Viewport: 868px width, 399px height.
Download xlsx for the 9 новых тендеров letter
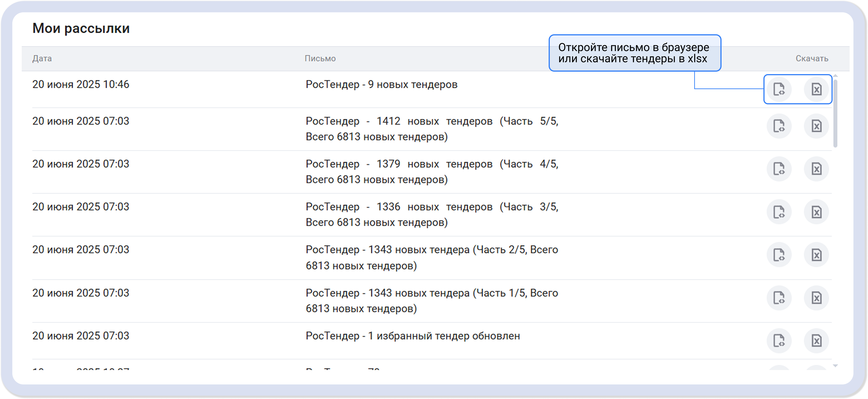pyautogui.click(x=816, y=89)
